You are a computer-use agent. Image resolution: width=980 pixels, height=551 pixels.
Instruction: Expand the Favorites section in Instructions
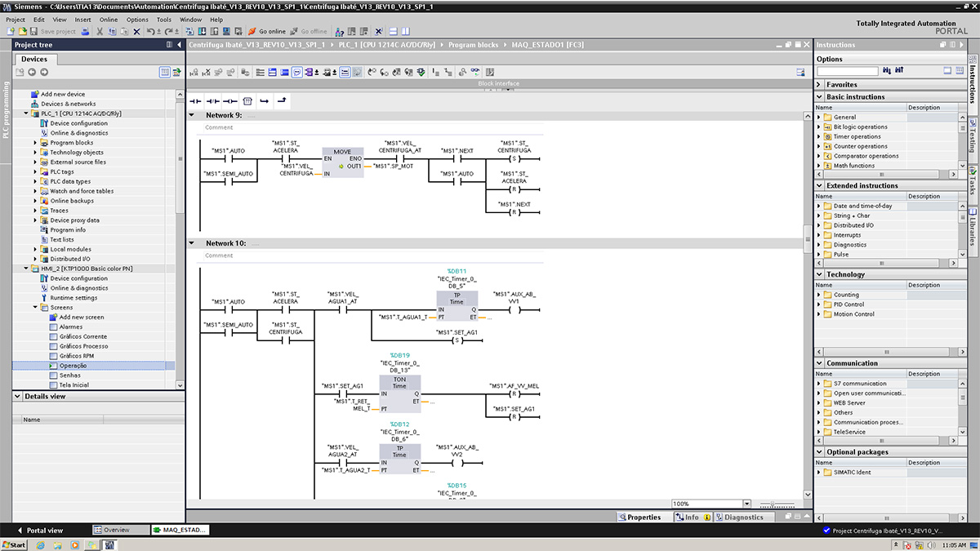pyautogui.click(x=819, y=85)
